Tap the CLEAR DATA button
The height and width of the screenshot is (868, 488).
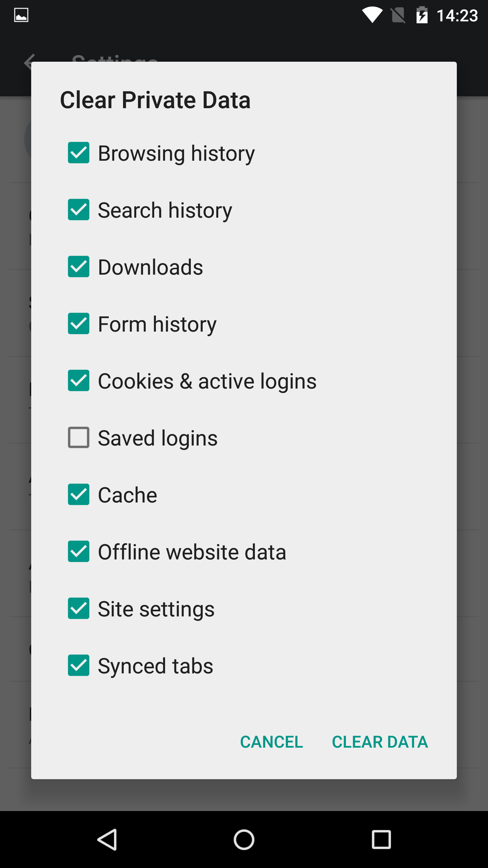click(x=380, y=742)
